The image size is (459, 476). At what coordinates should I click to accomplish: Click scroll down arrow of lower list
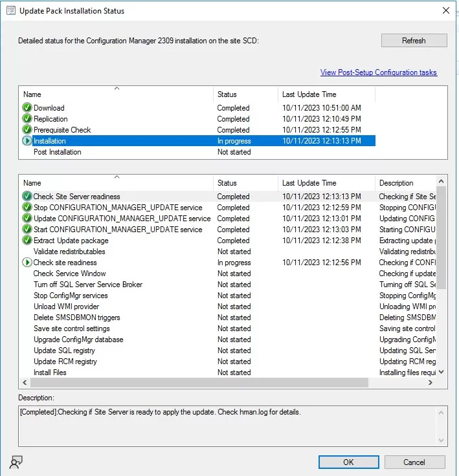tap(442, 372)
